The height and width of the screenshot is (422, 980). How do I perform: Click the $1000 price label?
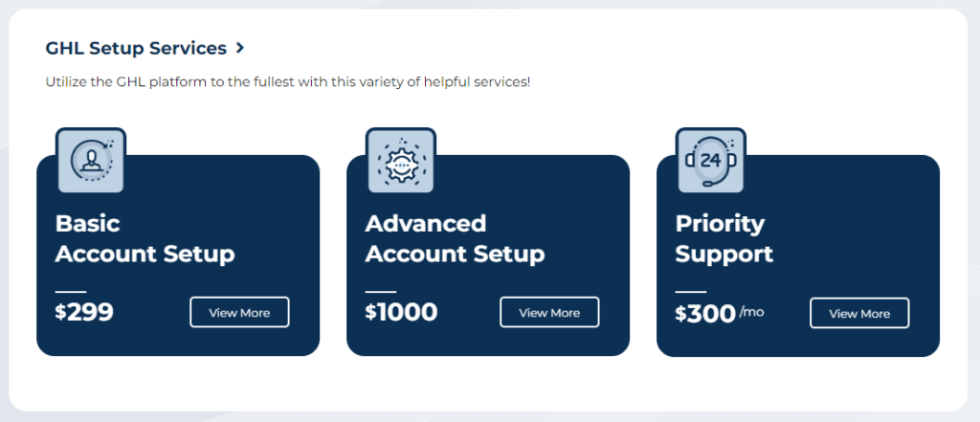coord(401,312)
